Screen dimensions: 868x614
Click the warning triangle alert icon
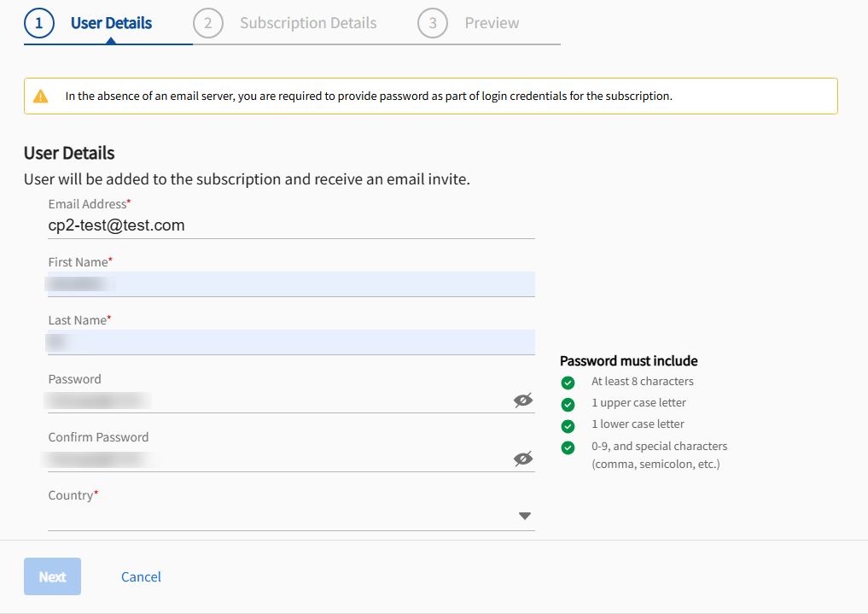coord(41,96)
